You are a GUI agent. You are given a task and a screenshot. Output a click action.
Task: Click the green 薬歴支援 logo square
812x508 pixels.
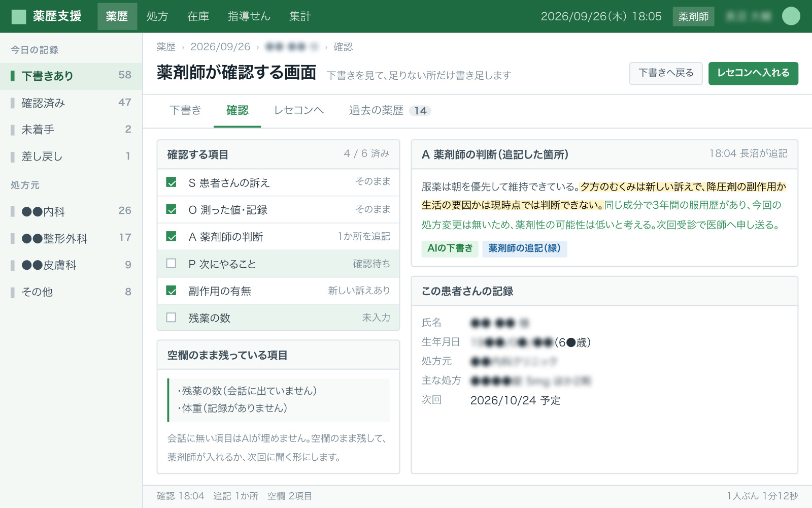click(19, 16)
